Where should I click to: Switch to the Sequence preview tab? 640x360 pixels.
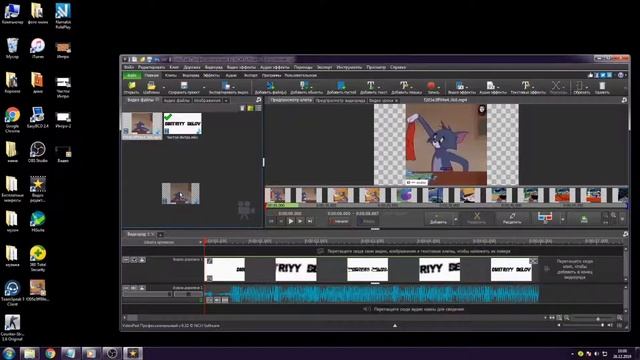340,100
